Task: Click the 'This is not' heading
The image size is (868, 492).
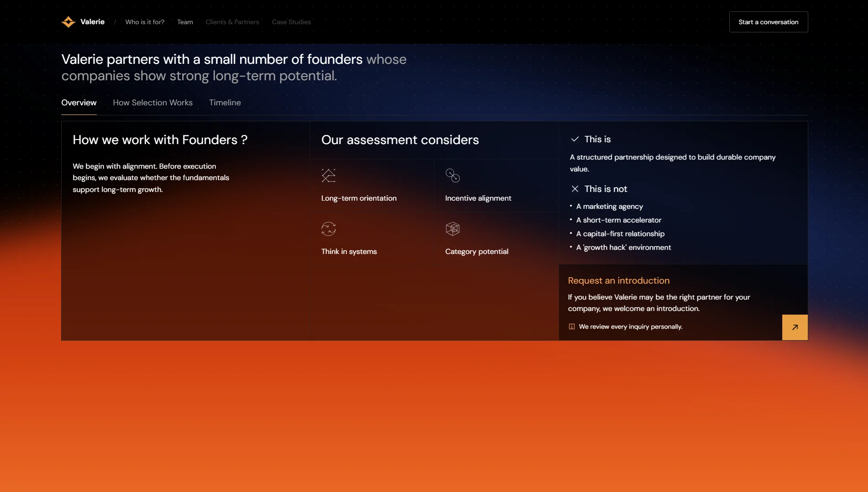Action: 606,189
